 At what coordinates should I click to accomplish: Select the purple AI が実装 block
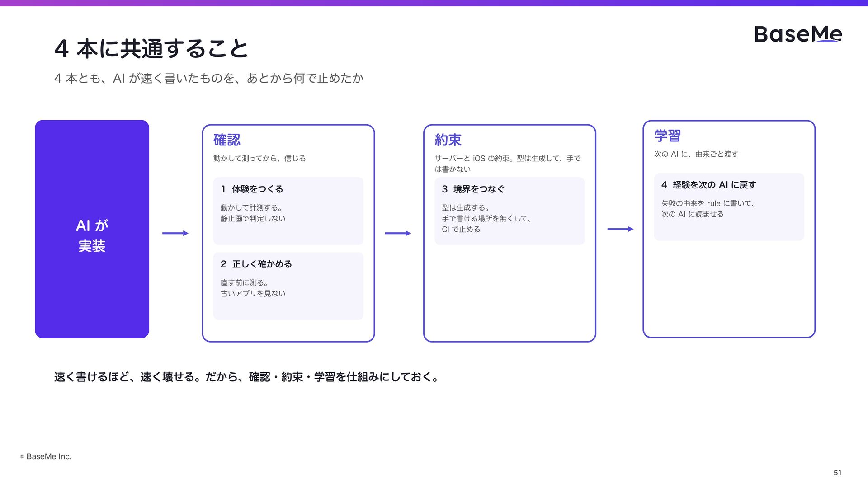coord(92,229)
